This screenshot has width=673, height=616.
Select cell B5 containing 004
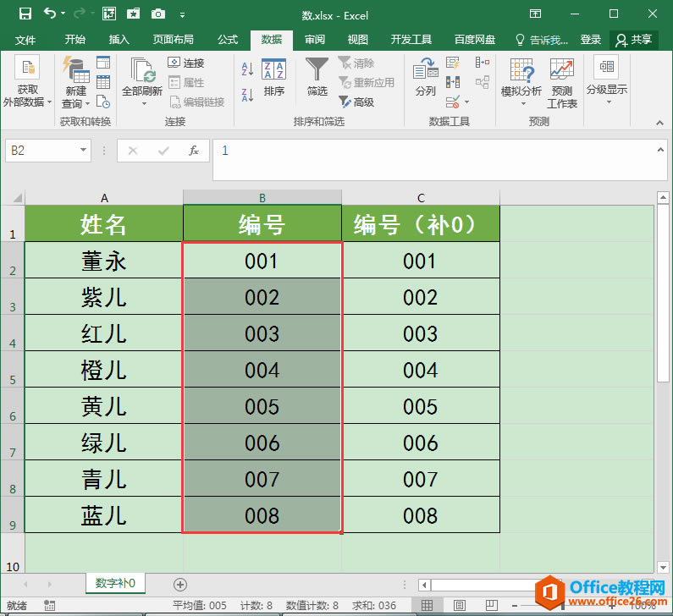coord(262,369)
